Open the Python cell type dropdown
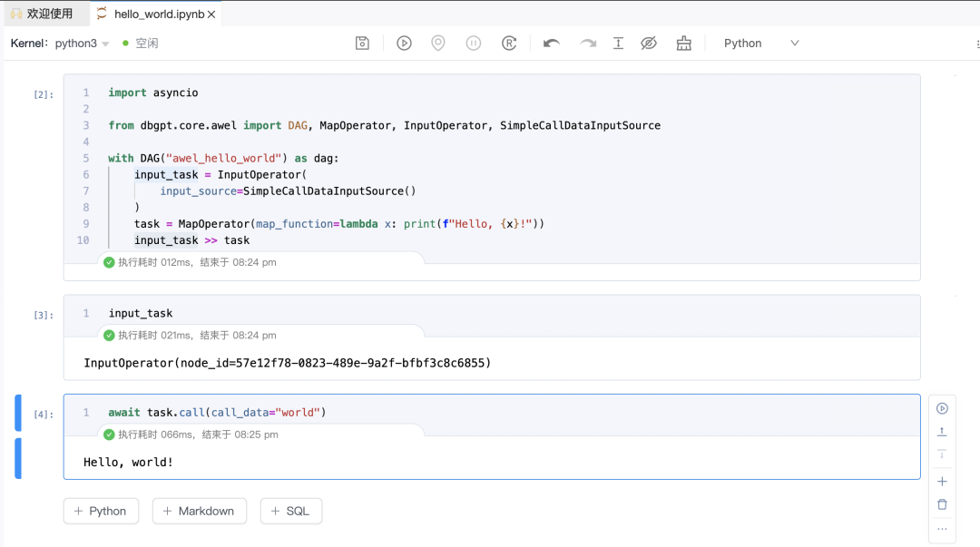The height and width of the screenshot is (547, 980). (760, 44)
